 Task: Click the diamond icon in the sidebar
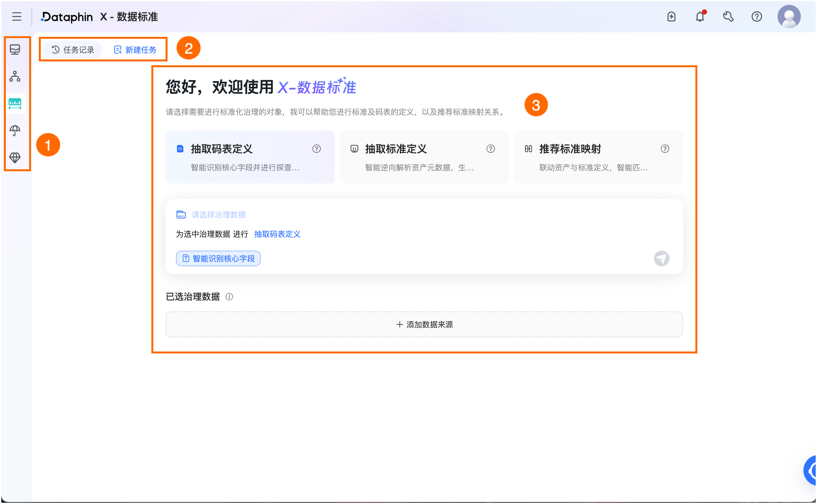tap(15, 157)
